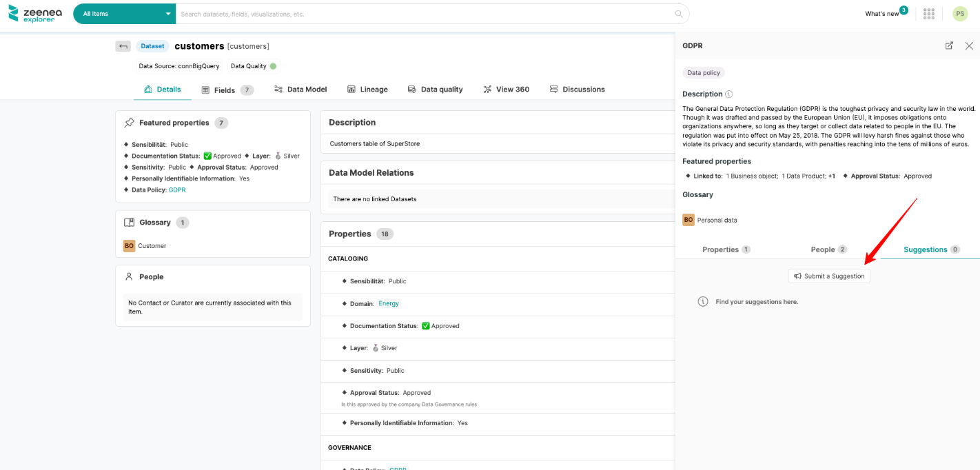Viewport: 980px width, 470px height.
Task: Click the search magnifier icon
Action: pos(679,14)
